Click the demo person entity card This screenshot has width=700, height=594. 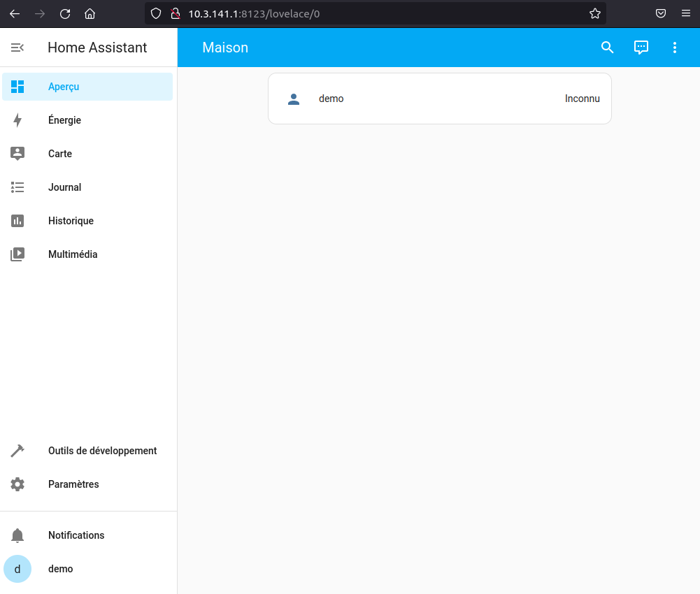coord(439,99)
